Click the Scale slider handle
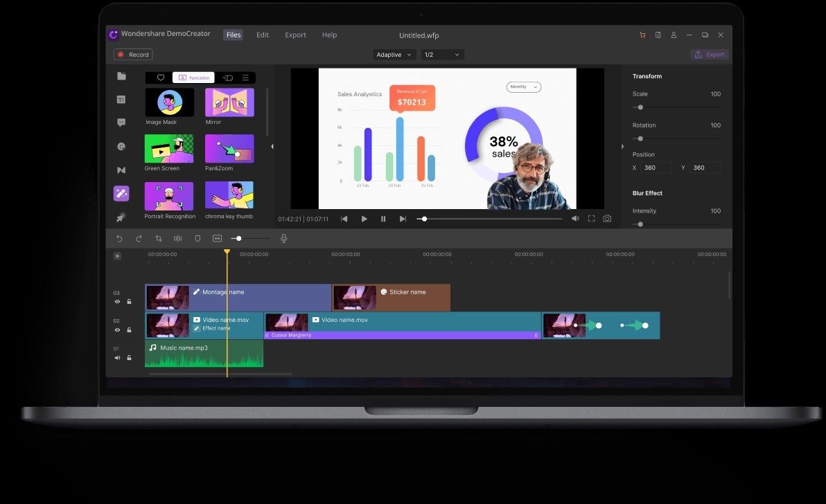This screenshot has width=826, height=504. pyautogui.click(x=640, y=107)
